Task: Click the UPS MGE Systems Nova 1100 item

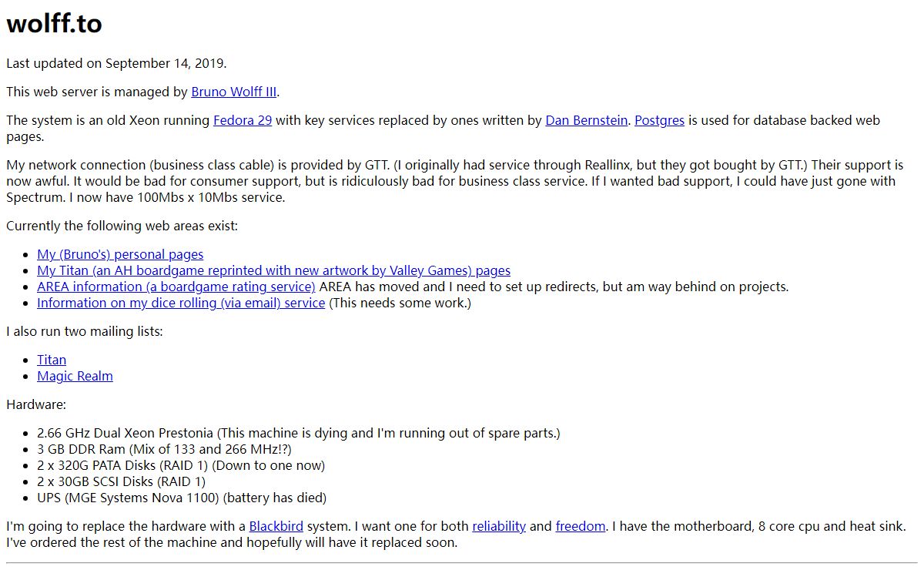Action: [x=182, y=498]
